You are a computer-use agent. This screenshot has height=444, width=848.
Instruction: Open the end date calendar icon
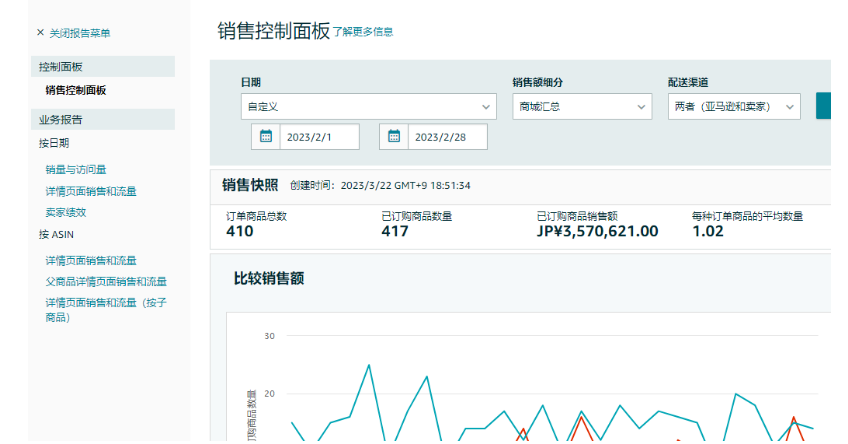coord(394,137)
